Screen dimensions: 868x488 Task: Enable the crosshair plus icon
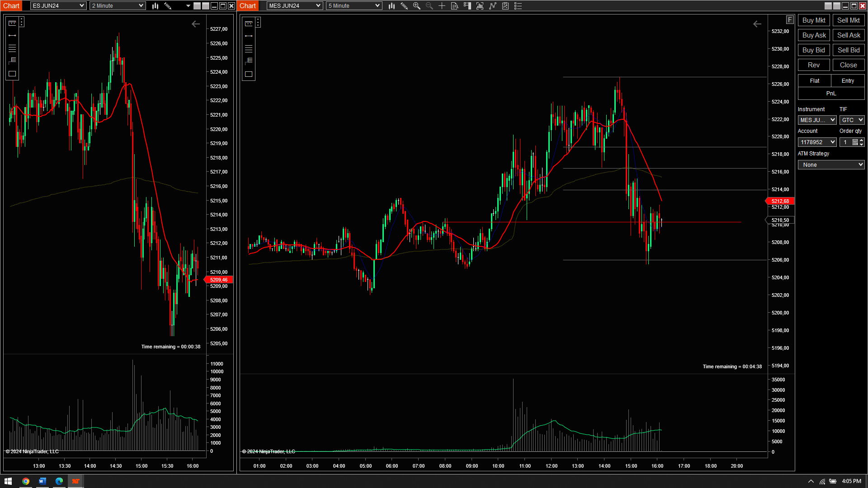pyautogui.click(x=442, y=6)
